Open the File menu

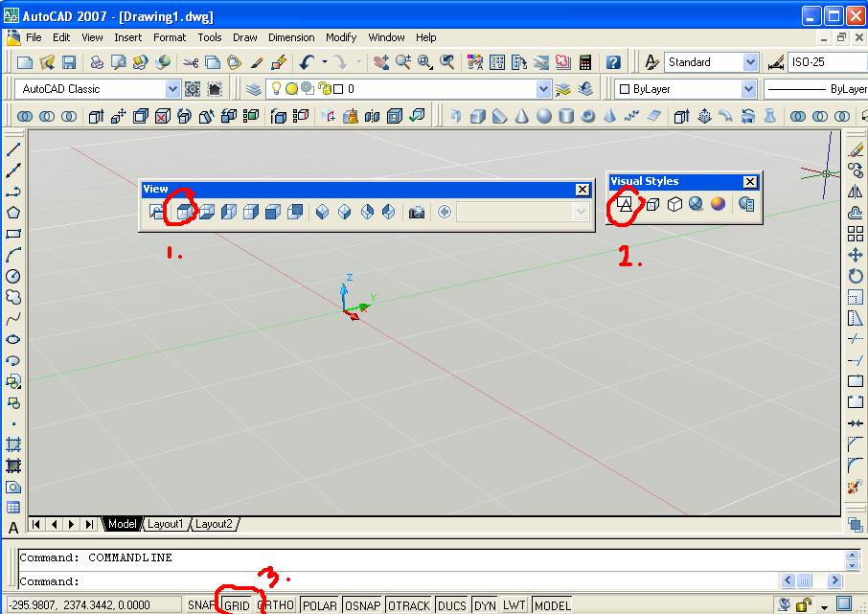tap(34, 37)
